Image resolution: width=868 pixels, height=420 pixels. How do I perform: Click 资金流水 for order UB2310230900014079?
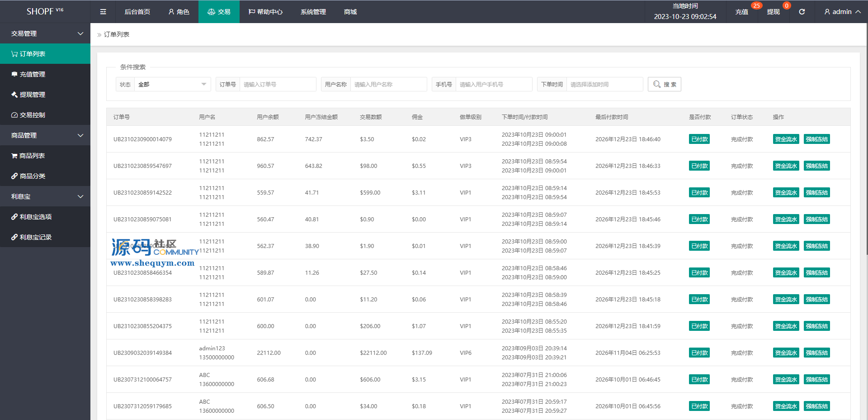786,139
